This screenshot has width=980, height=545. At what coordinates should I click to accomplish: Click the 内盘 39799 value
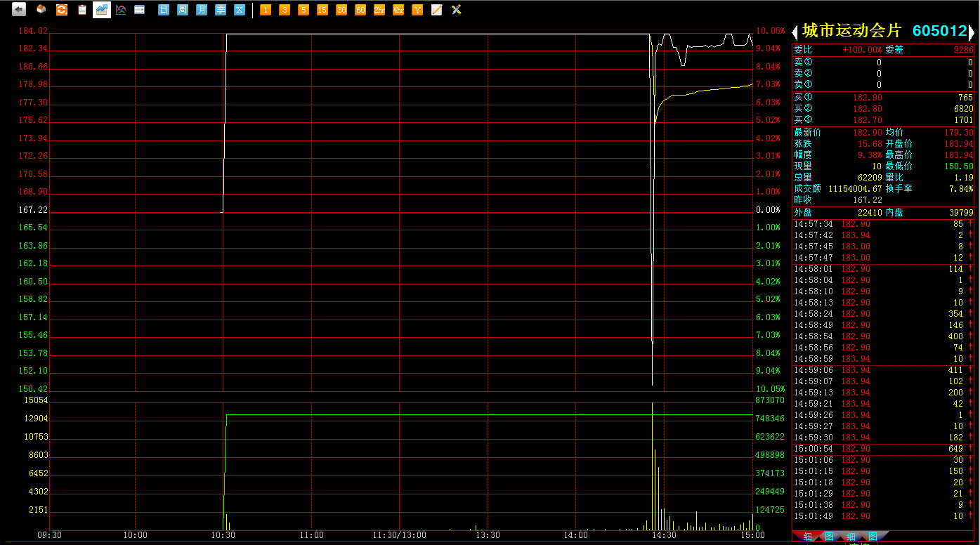(x=961, y=212)
